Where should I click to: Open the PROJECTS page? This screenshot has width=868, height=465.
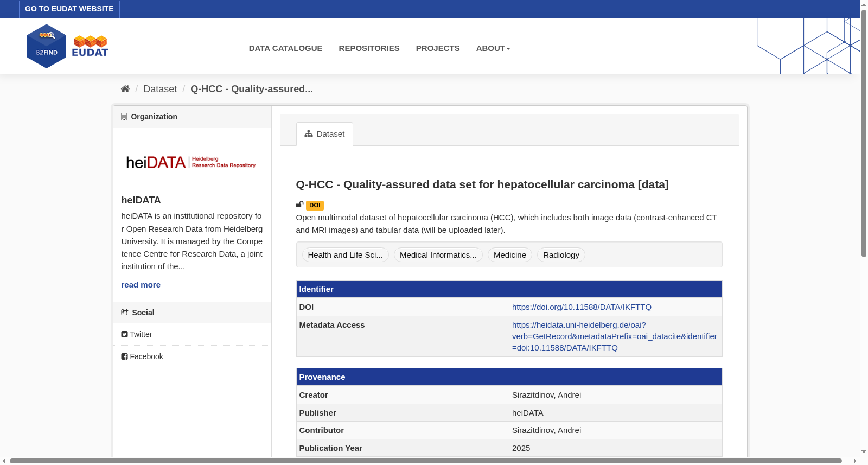tap(438, 48)
